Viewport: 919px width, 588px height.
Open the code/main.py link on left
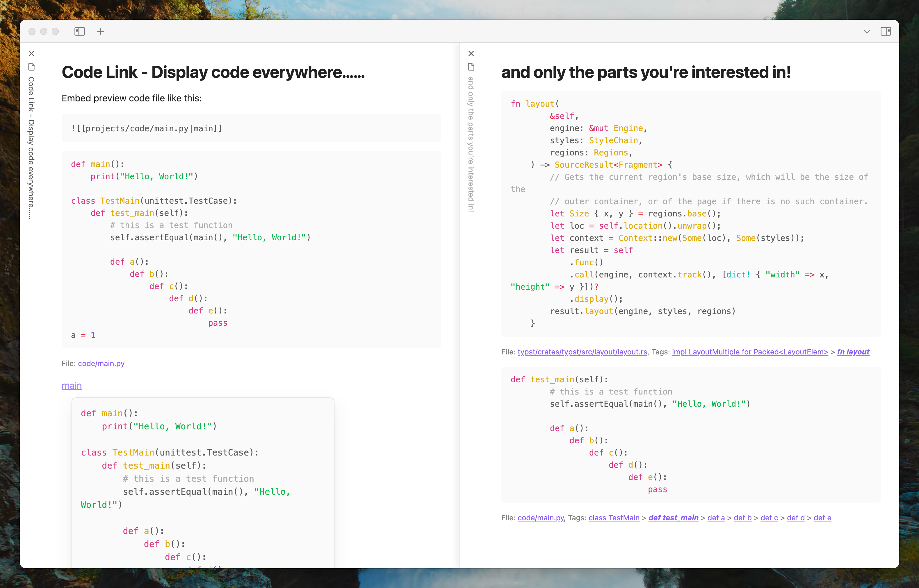click(101, 363)
